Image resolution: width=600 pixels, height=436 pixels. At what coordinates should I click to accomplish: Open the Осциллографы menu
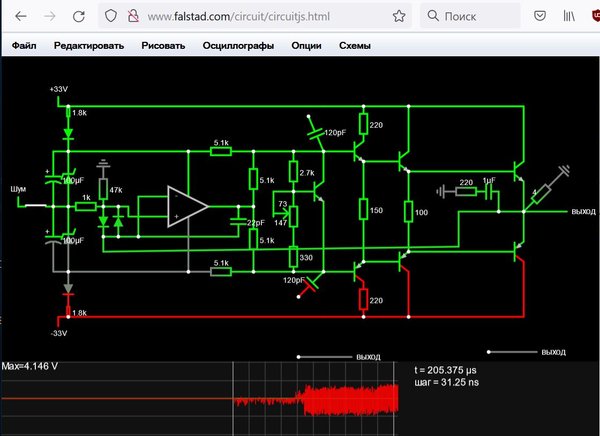tap(238, 46)
